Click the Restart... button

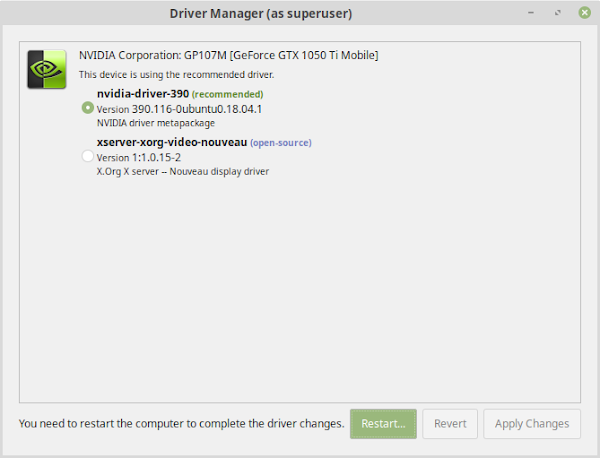(383, 424)
